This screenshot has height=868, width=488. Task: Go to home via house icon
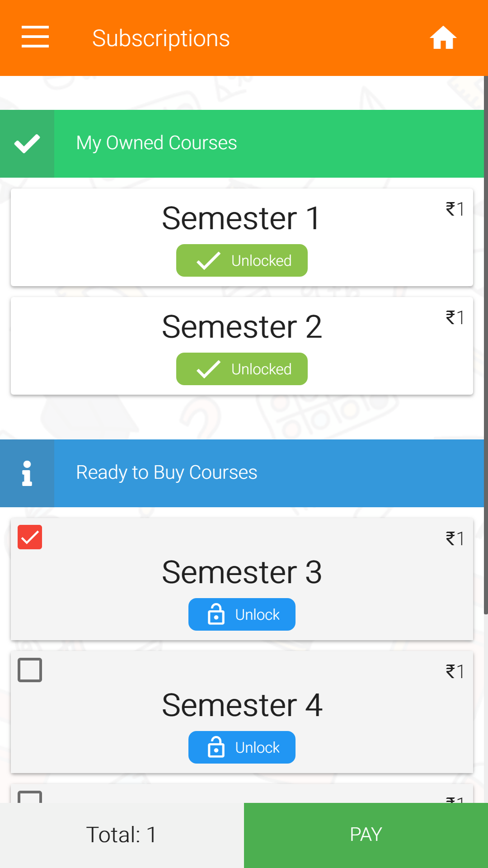[x=443, y=38]
